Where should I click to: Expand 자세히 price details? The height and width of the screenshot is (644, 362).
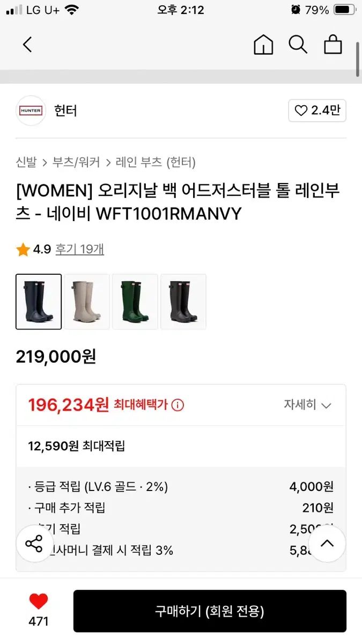coord(307,405)
